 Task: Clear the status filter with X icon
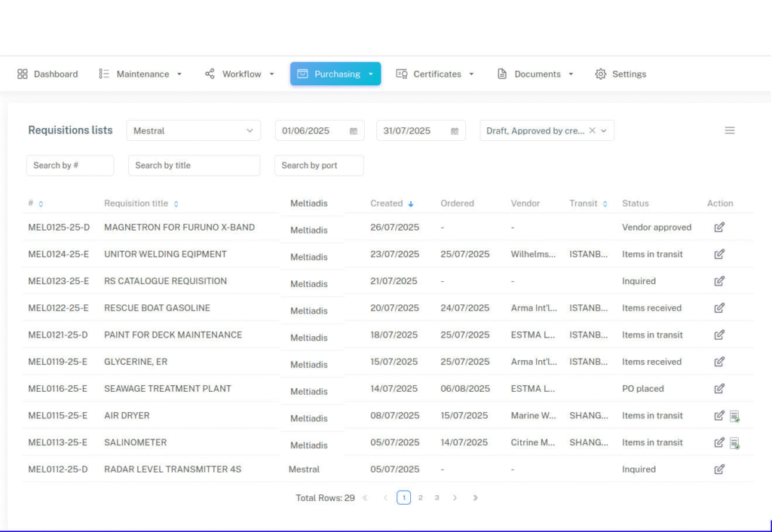coord(592,130)
